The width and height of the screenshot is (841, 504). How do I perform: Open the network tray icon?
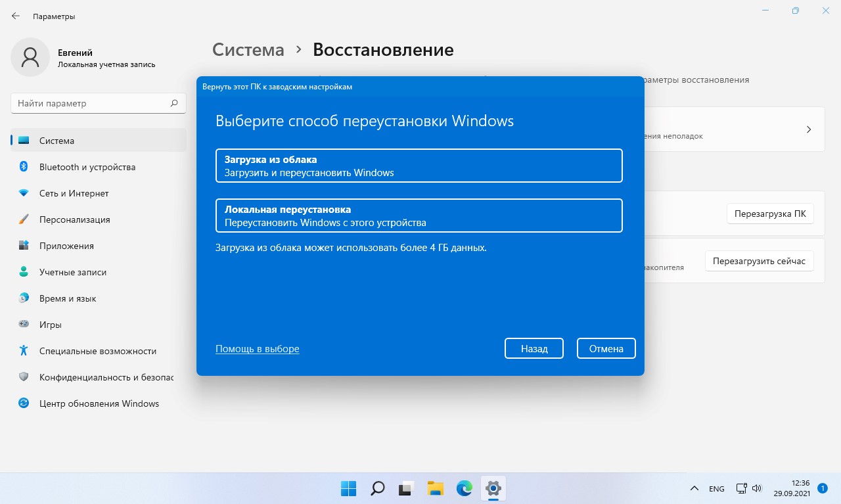pos(741,488)
